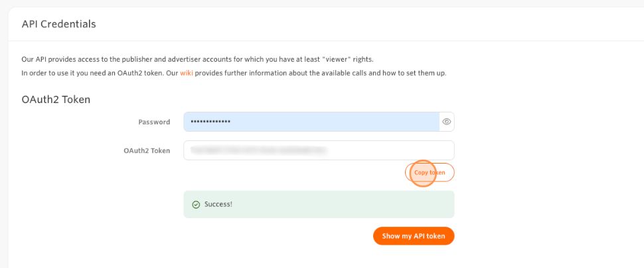
Task: Click the Password field label
Action: 154,122
